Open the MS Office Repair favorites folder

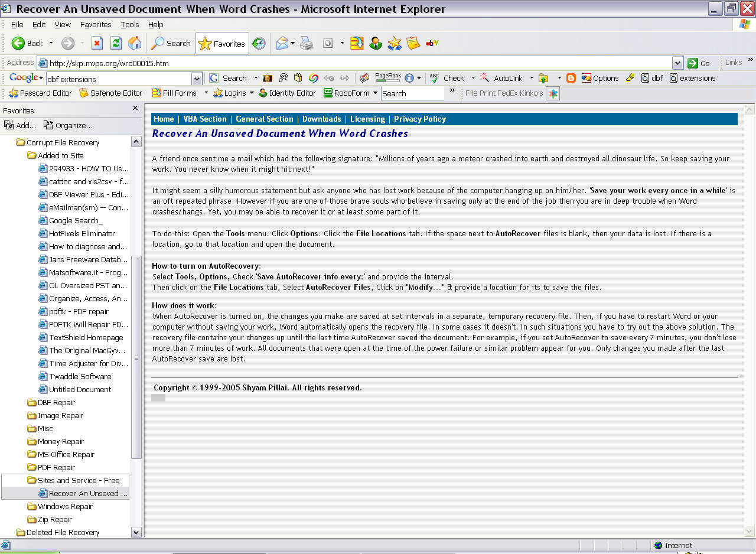[66, 454]
